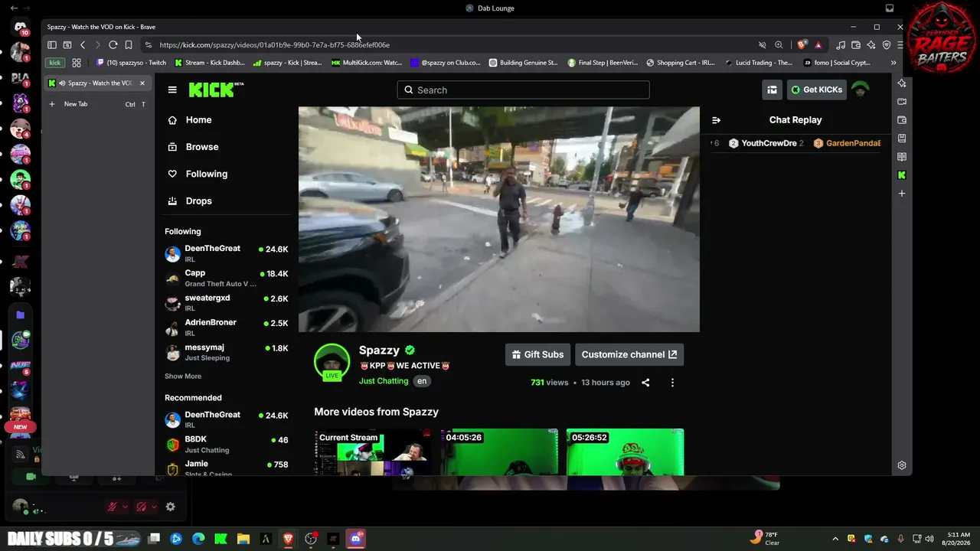The image size is (980, 551).
Task: Click the share icon below the video
Action: click(645, 383)
